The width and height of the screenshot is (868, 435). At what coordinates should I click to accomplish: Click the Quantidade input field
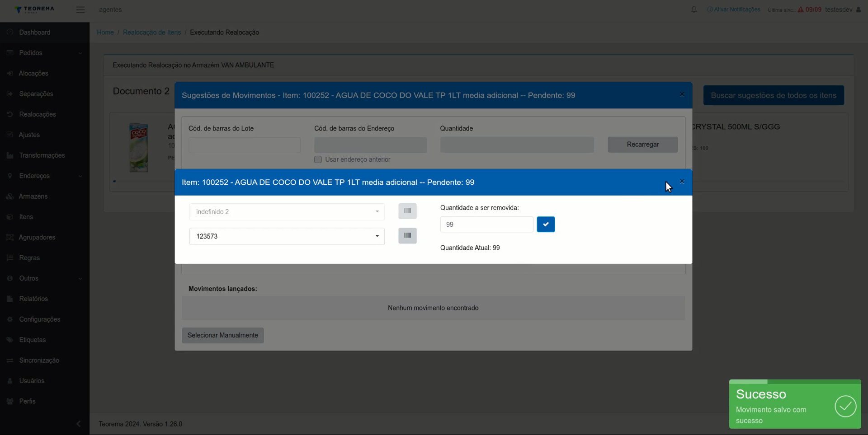click(x=517, y=145)
